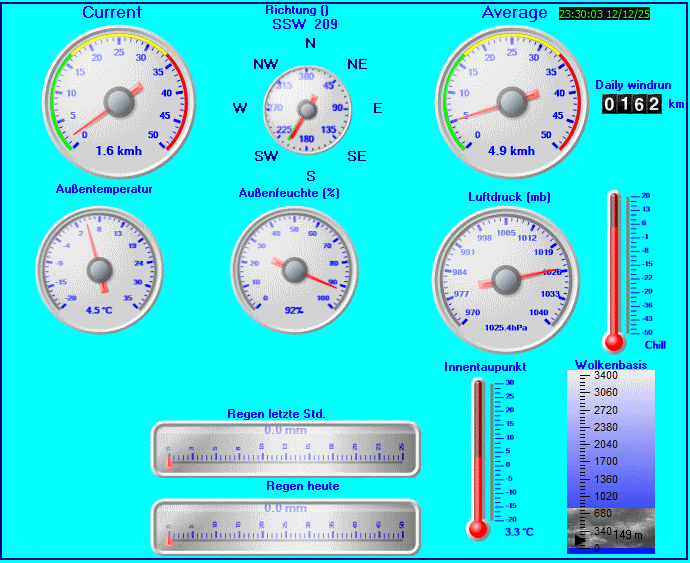The image size is (690, 563).
Task: Click the NE compass label
Action: coord(357,64)
